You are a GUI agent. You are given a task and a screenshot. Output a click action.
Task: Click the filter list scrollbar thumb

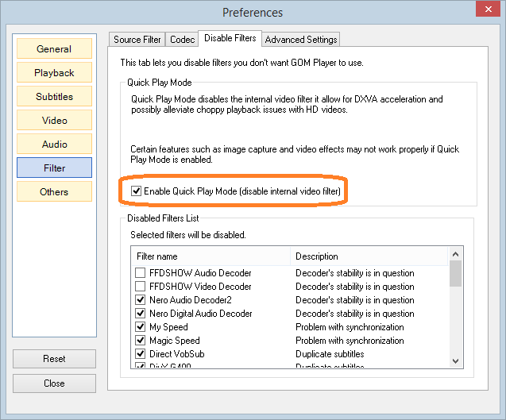(x=455, y=274)
